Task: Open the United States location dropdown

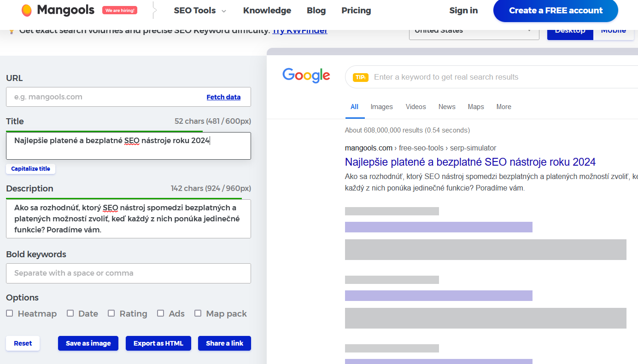Action: coord(474,32)
